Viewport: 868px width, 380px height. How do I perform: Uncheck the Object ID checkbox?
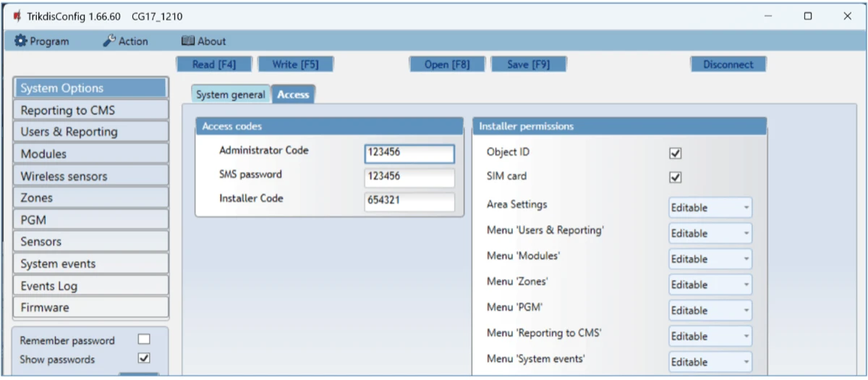click(x=676, y=153)
